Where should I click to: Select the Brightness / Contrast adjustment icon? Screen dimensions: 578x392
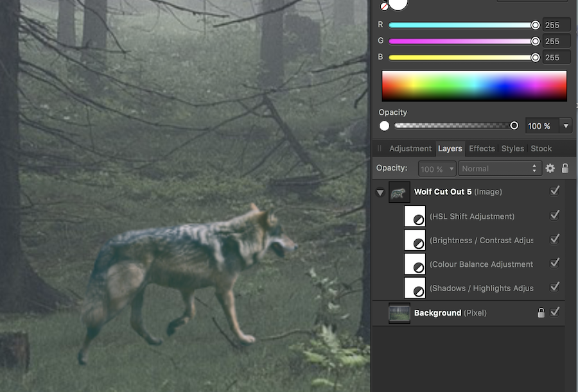coord(415,240)
